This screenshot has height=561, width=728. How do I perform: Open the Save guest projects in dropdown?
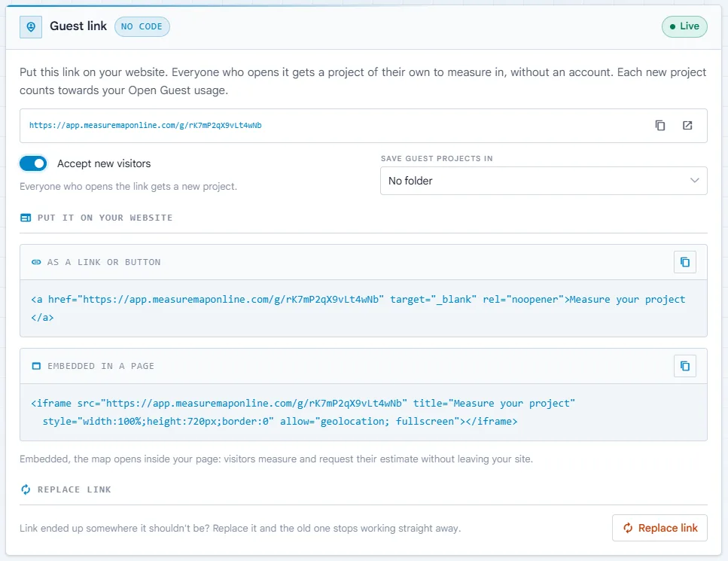click(x=544, y=181)
